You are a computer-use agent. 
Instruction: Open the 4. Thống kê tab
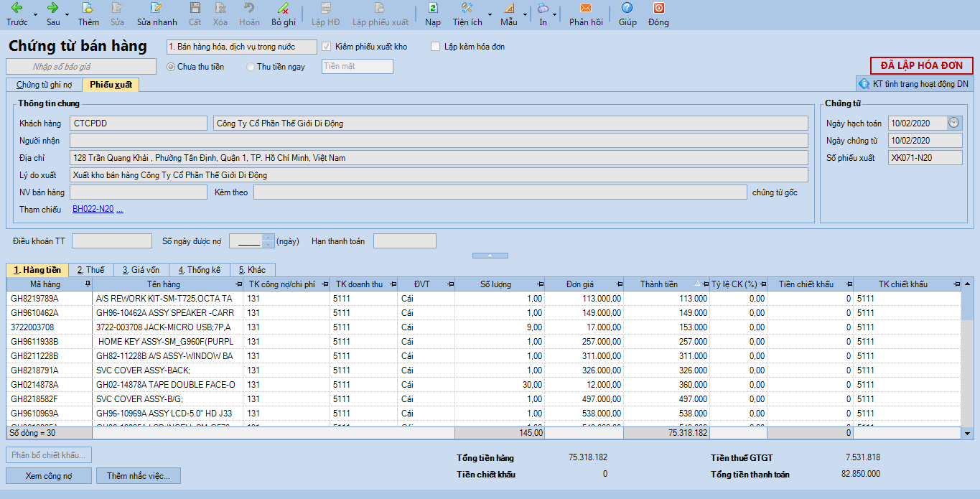(200, 270)
